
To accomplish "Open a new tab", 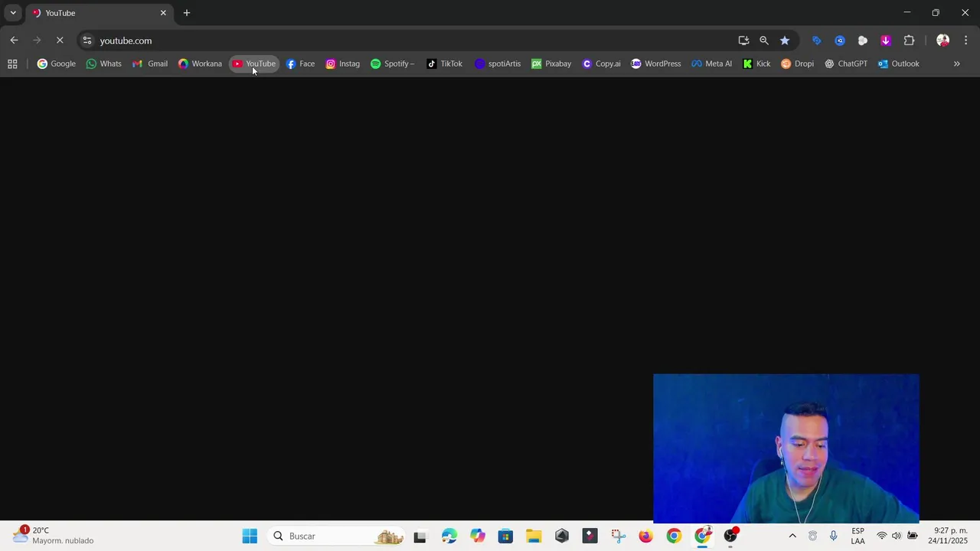I will coord(187,13).
